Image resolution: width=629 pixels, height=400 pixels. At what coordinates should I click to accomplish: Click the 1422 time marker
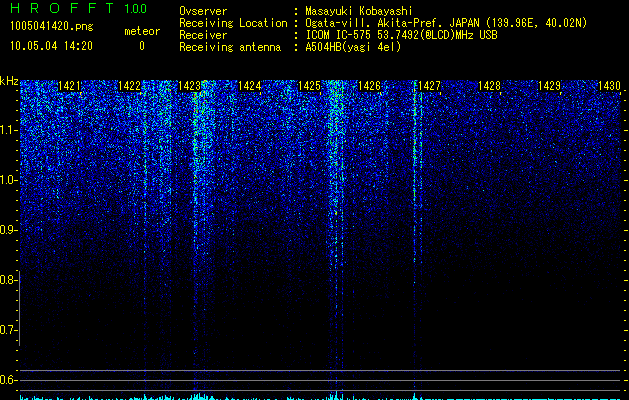pyautogui.click(x=130, y=86)
